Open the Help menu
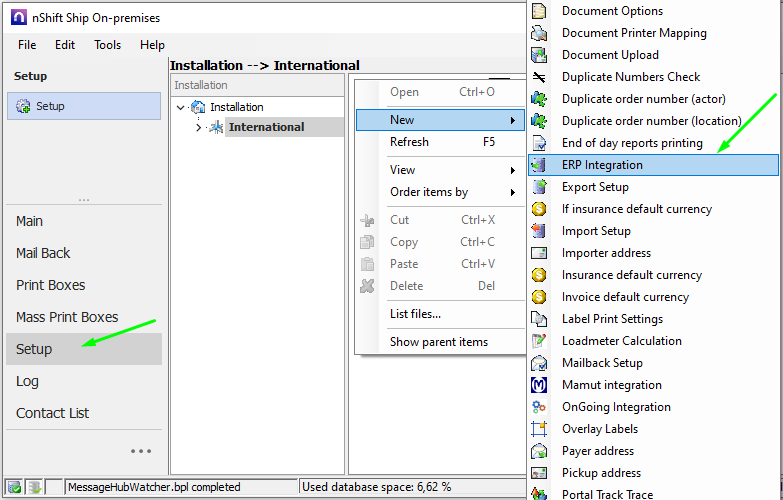Image resolution: width=783 pixels, height=500 pixels. 152,45
